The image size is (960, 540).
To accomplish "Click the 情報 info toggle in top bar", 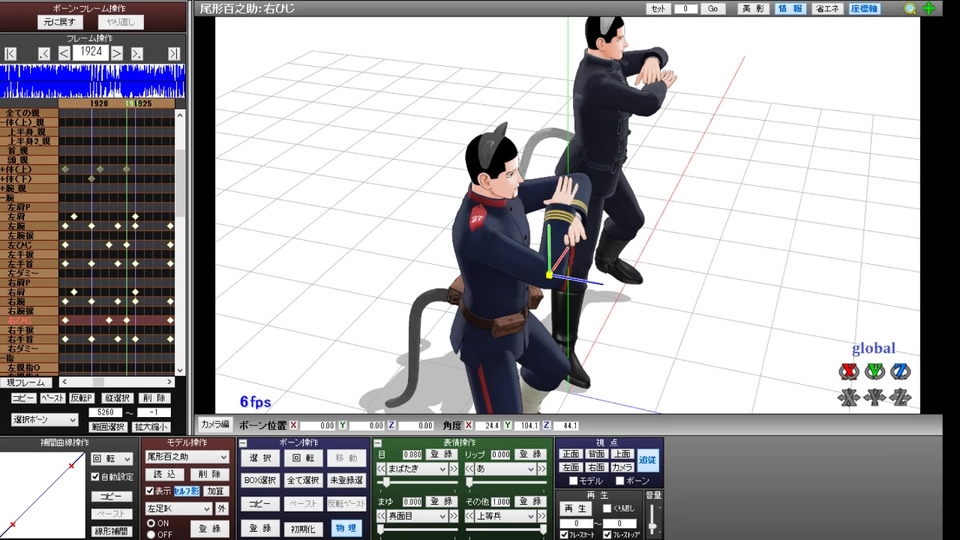I will (x=790, y=9).
